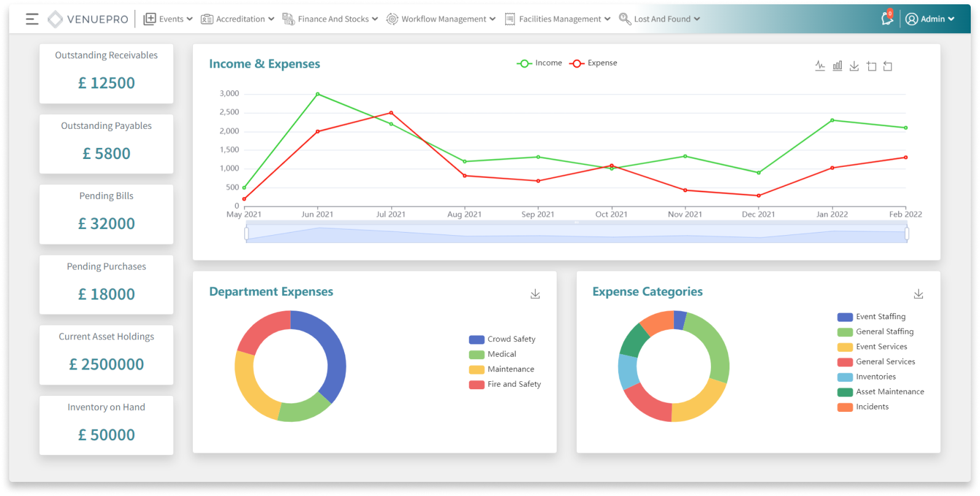The width and height of the screenshot is (980, 496).
Task: Switch Income & Expenses to line chart view
Action: pos(820,66)
